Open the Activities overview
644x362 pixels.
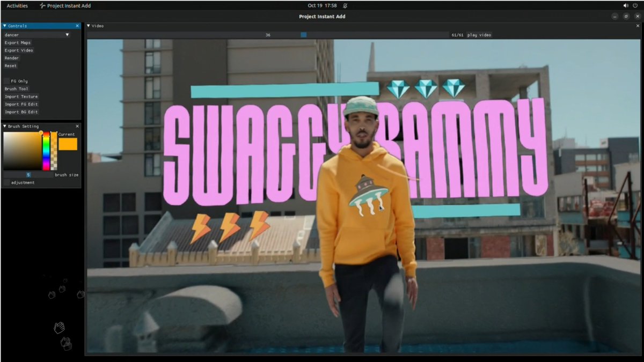(x=17, y=5)
